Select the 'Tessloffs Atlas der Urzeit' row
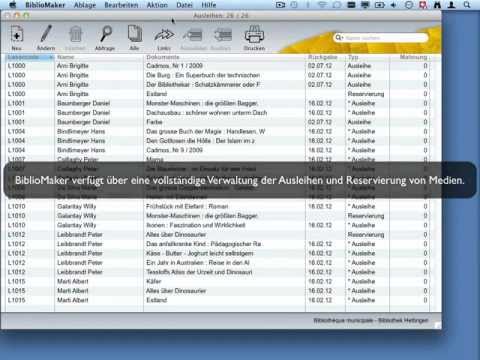Image resolution: width=480 pixels, height=360 pixels. [218, 272]
